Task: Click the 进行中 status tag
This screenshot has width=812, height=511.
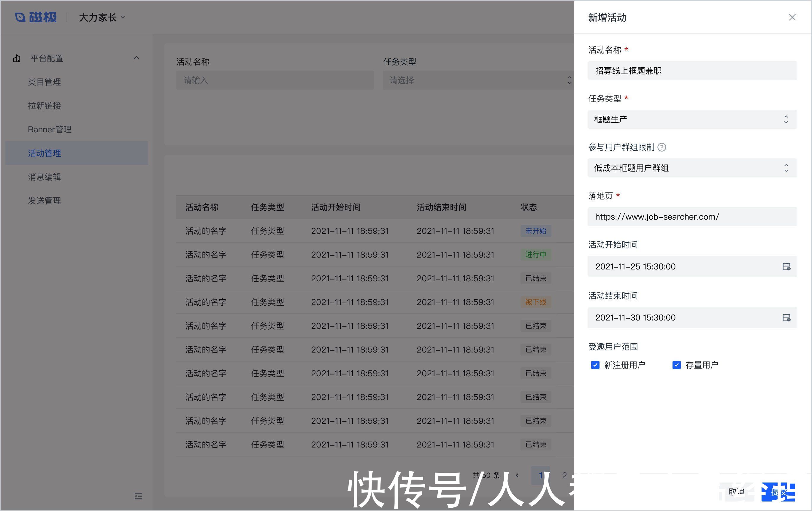Action: pyautogui.click(x=536, y=255)
